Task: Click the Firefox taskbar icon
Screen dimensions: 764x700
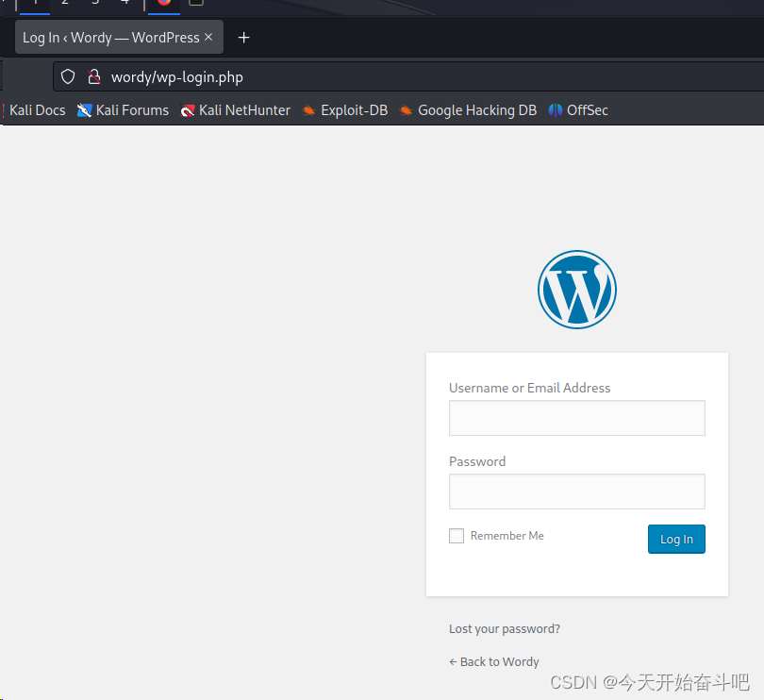Action: click(x=164, y=3)
